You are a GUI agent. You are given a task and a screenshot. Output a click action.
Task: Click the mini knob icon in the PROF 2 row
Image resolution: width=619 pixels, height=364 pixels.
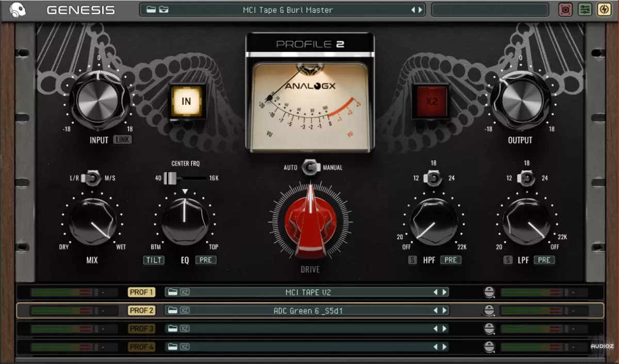pyautogui.click(x=489, y=310)
